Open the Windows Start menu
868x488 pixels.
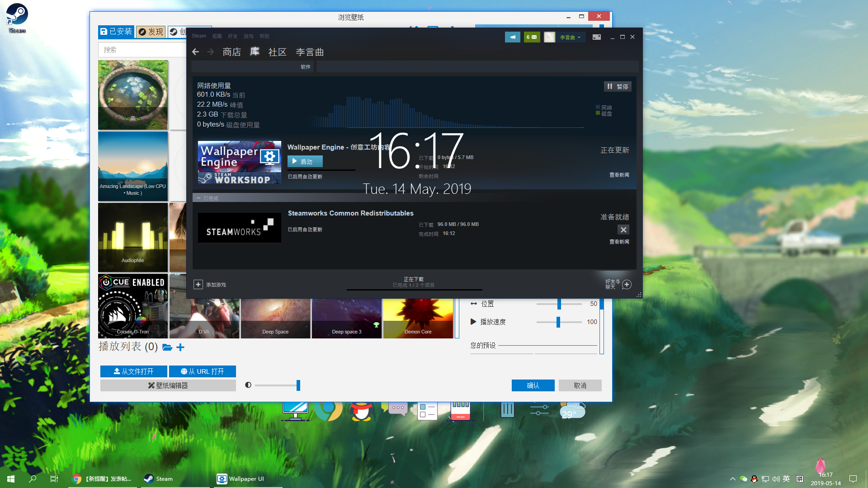[11, 479]
